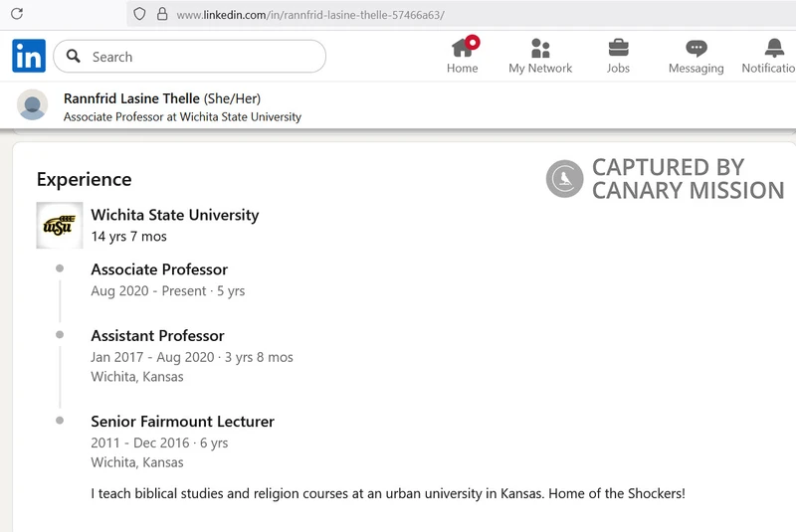Click the Experience section heading
This screenshot has height=532, width=796.
click(85, 179)
